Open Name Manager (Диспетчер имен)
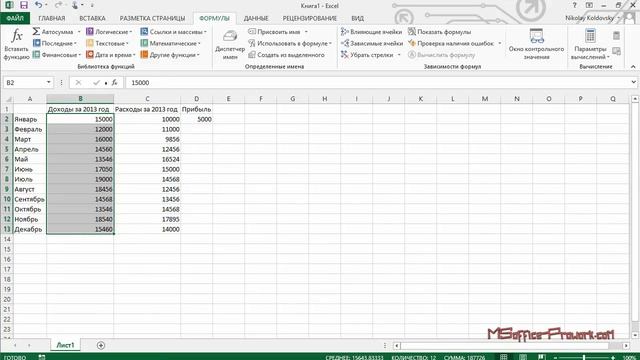Image resolution: width=640 pixels, height=360 pixels. point(230,44)
